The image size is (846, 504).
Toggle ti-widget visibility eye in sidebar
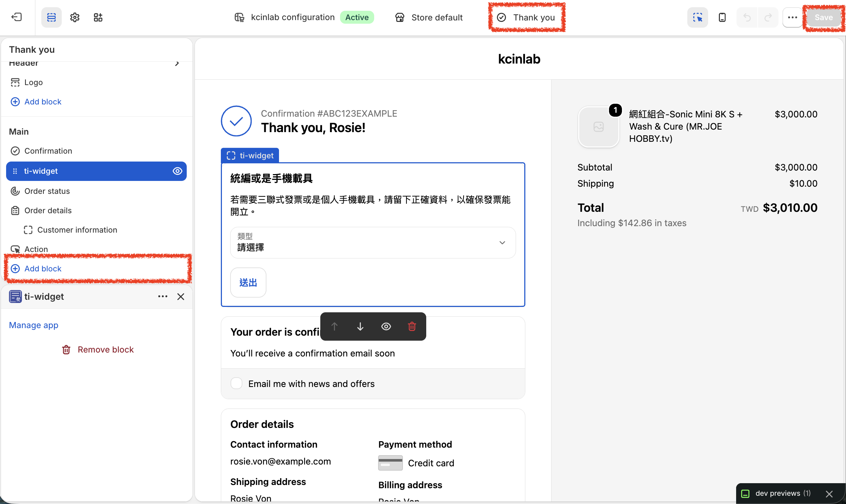tap(177, 171)
